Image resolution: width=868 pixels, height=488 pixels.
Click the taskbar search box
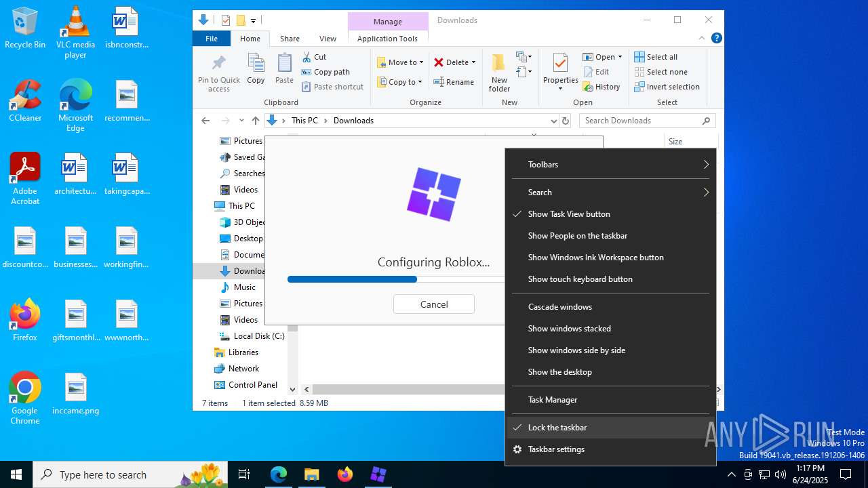coord(130,474)
